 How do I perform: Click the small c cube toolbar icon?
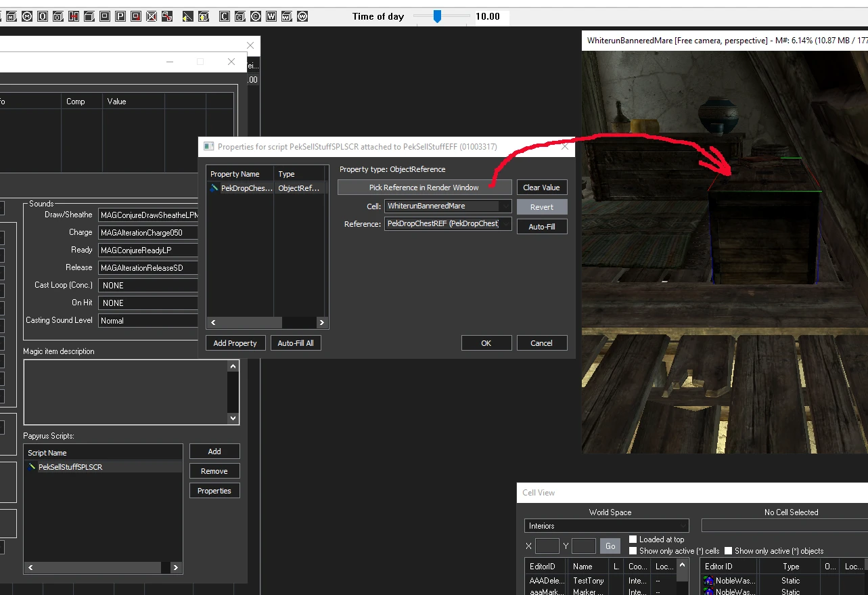coord(240,16)
